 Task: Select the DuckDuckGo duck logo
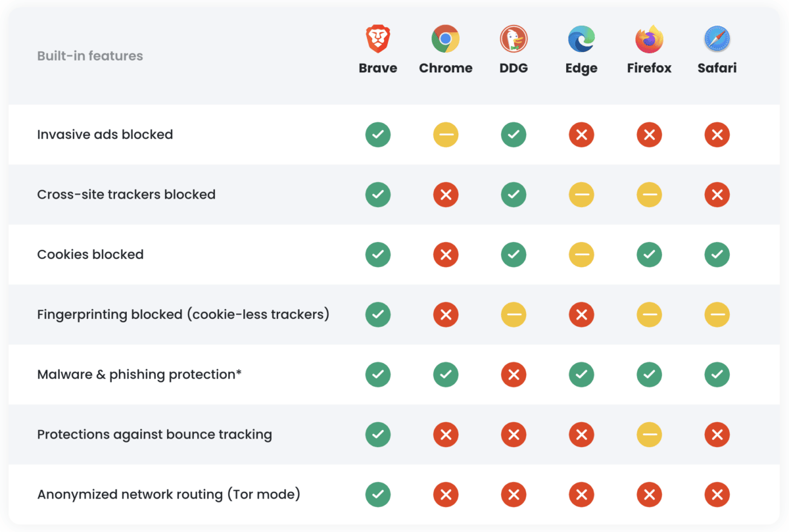pos(513,39)
